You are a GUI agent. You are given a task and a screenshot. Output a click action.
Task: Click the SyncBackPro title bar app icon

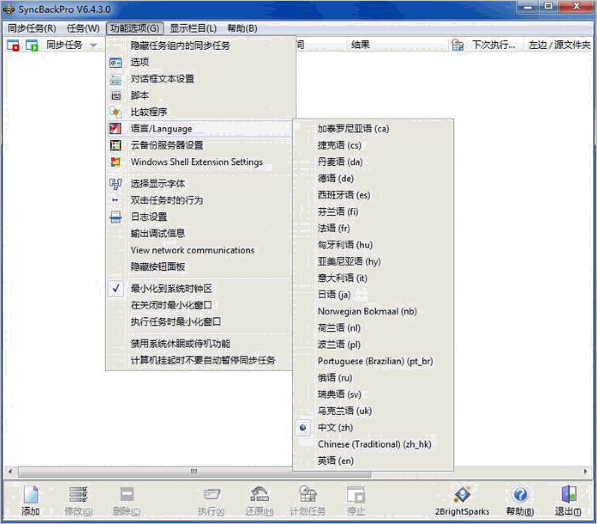9,10
